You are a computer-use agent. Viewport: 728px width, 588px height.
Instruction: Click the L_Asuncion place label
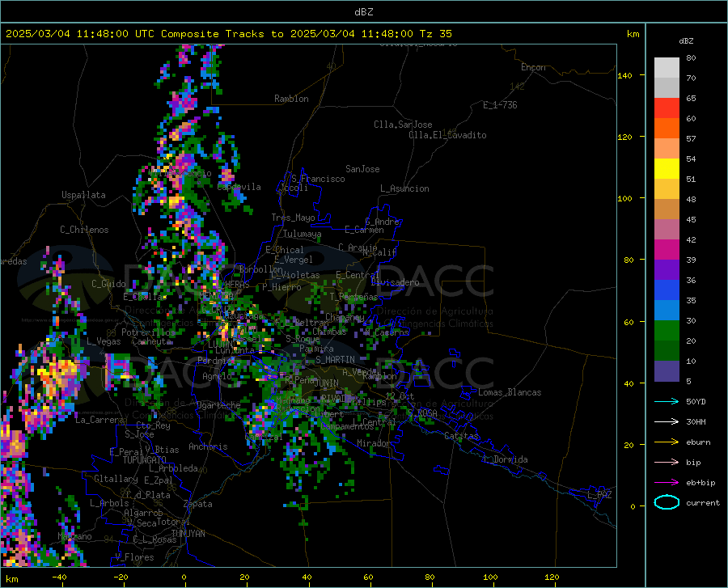tap(404, 188)
